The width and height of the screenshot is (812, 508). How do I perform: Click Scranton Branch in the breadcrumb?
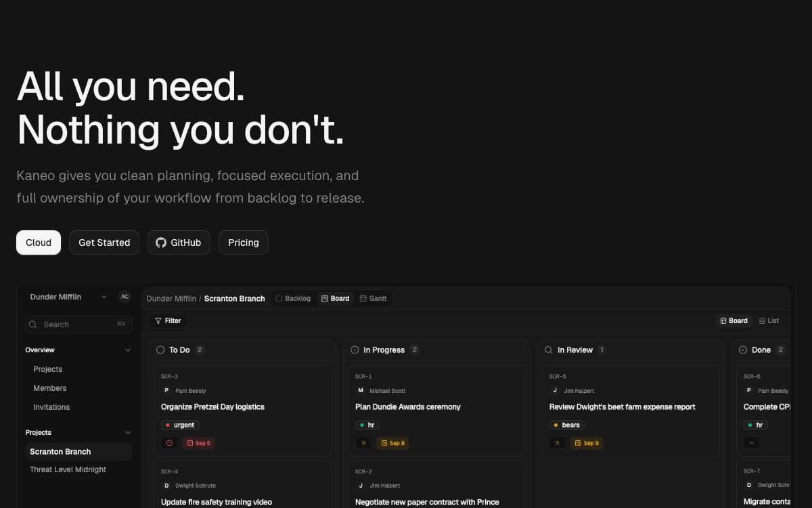[x=234, y=298]
